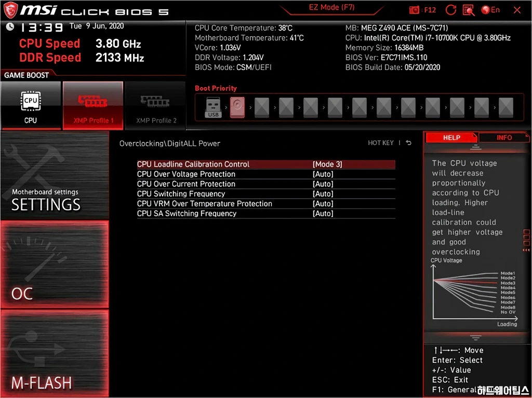Open CPU Switching Frequency [Auto] value

pyautogui.click(x=323, y=194)
